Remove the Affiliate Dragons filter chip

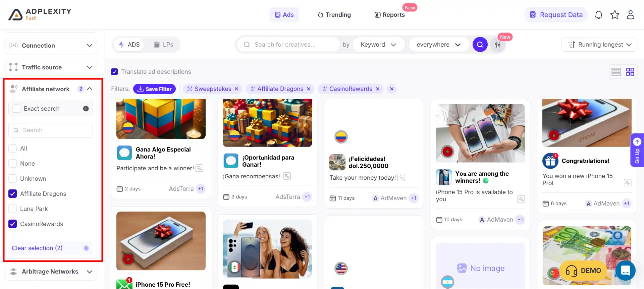pyautogui.click(x=309, y=89)
